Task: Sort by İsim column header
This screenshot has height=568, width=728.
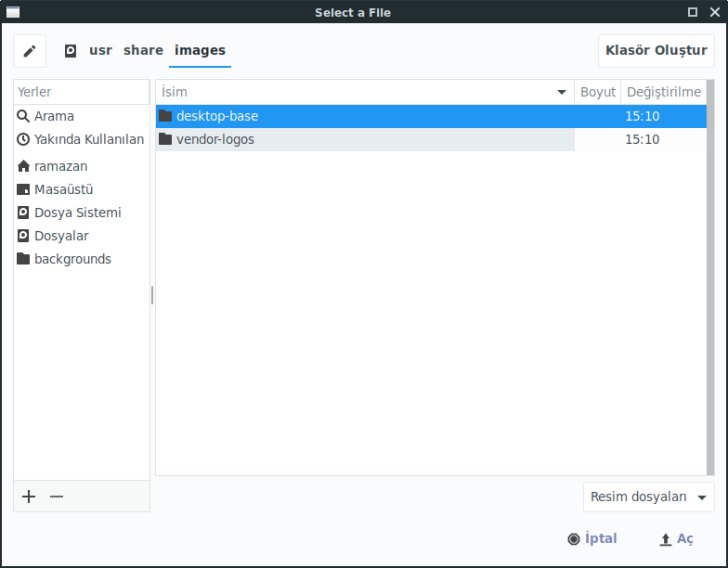Action: click(x=364, y=92)
